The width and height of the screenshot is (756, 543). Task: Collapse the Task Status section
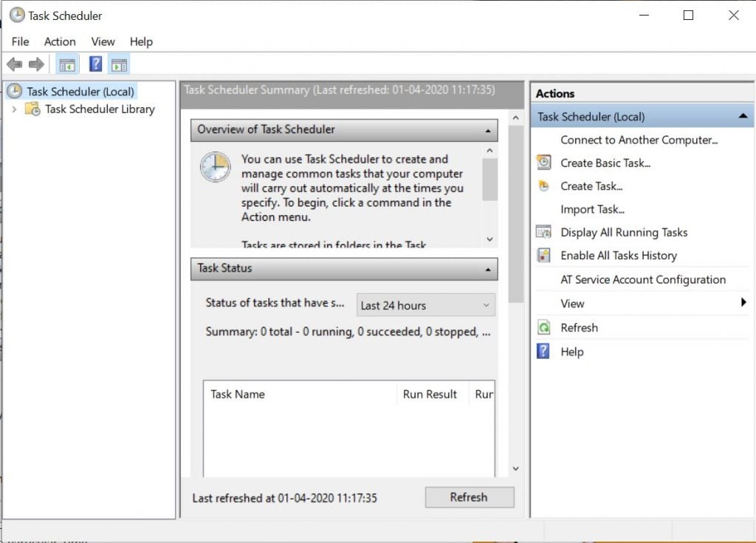pyautogui.click(x=488, y=270)
